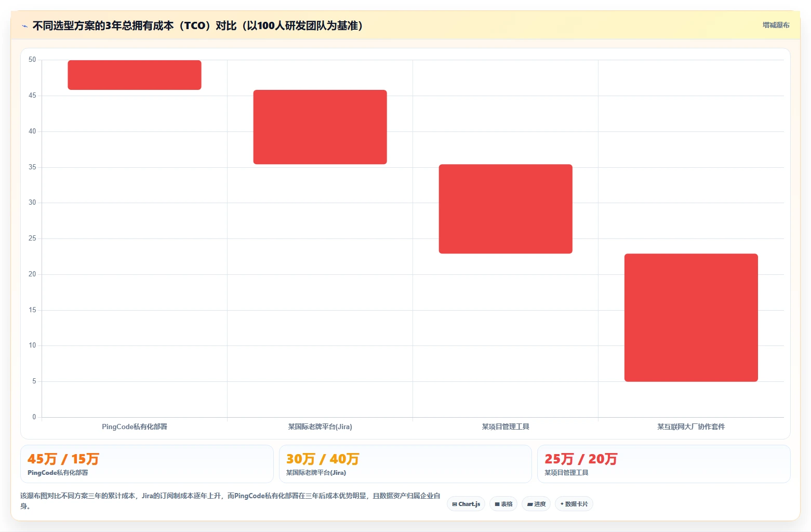
Task: Click the 数据卡片 tag chip
Action: pos(574,504)
